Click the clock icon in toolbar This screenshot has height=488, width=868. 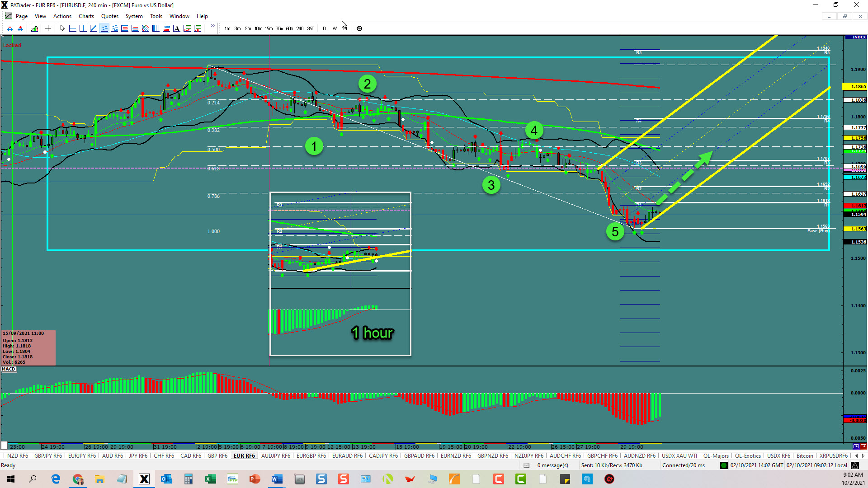359,28
